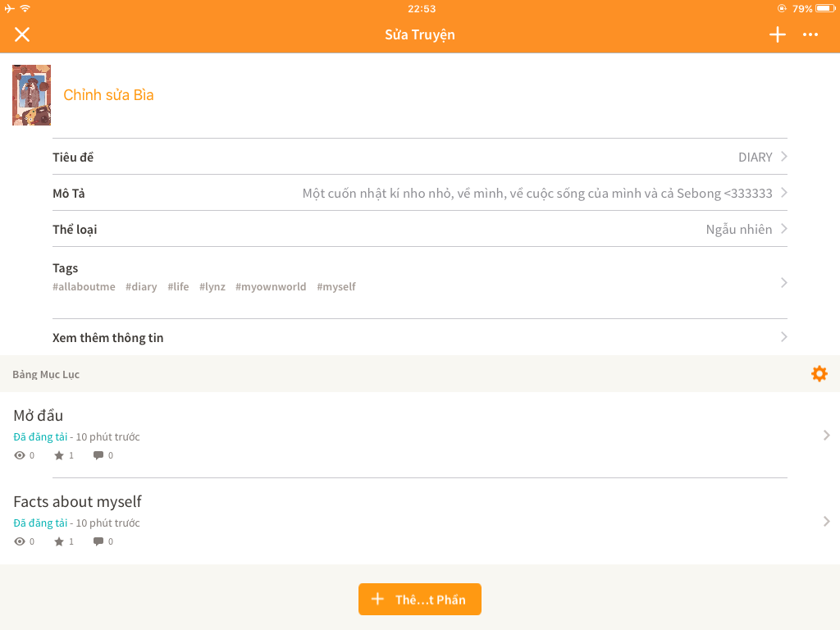
Task: Open the three-dot more options menu
Action: point(810,34)
